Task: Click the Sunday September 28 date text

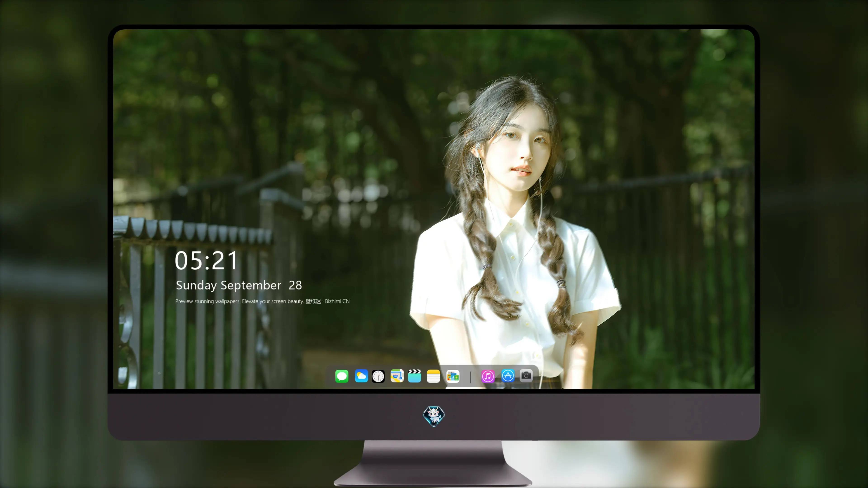Action: point(238,285)
